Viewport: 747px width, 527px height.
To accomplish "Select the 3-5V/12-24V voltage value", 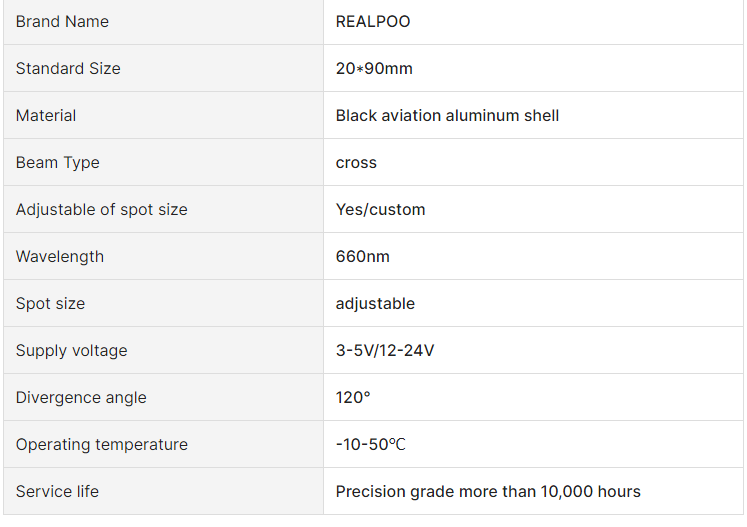I will [x=385, y=351].
